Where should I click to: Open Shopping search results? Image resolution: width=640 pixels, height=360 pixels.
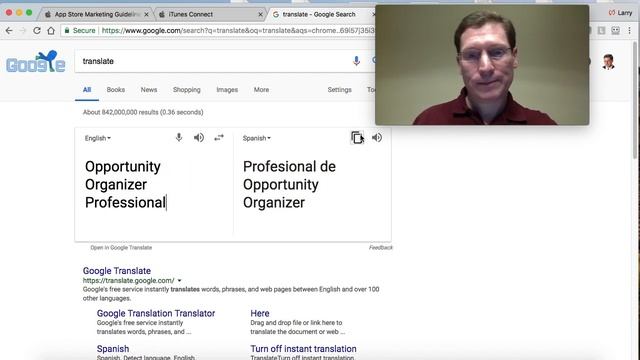pyautogui.click(x=187, y=90)
